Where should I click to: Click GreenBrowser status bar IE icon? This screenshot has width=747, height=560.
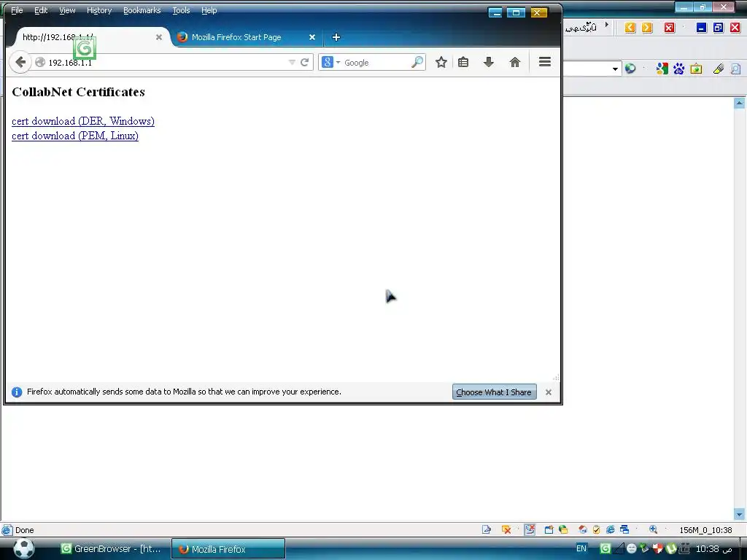[x=611, y=529]
